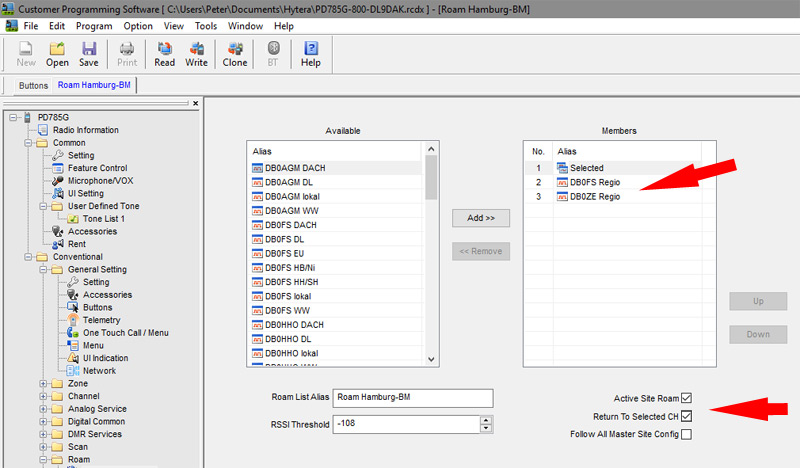Viewport: 800px width, 468px height.
Task: Close the tree panel with the X
Action: [x=195, y=103]
